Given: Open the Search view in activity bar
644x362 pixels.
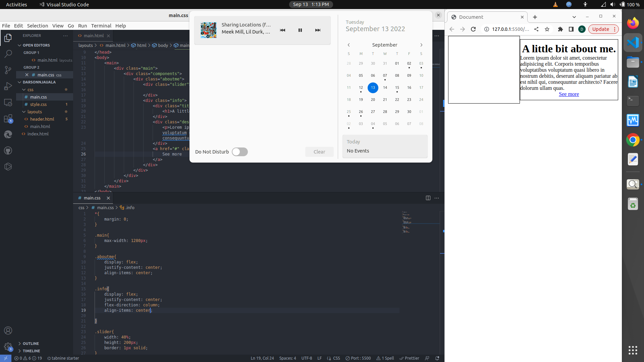Looking at the screenshot, I should coord(8,54).
